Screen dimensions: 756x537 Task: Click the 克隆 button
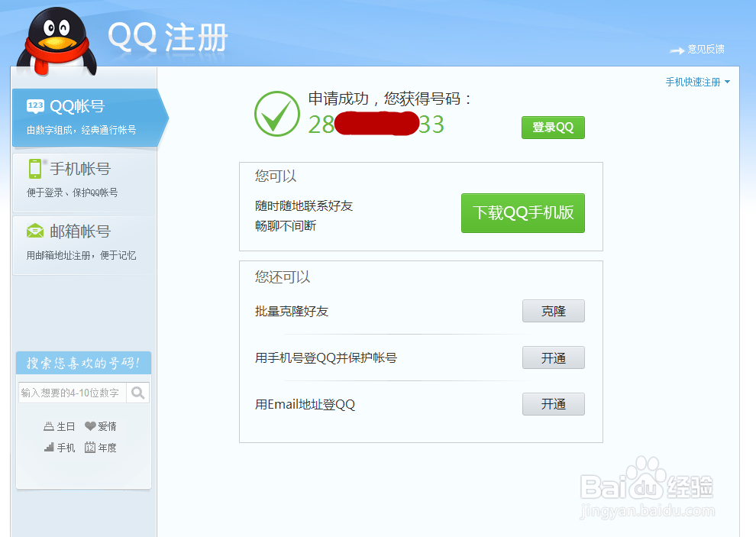click(x=554, y=311)
